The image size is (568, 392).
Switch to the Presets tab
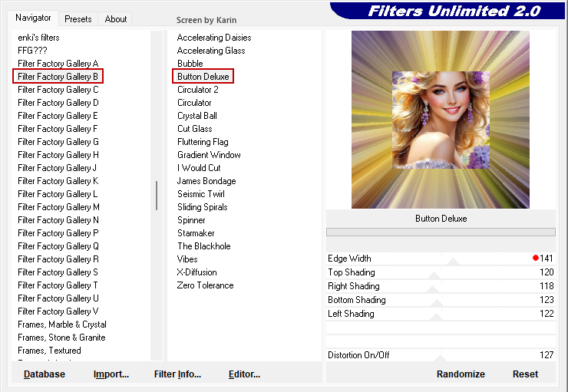[x=78, y=19]
